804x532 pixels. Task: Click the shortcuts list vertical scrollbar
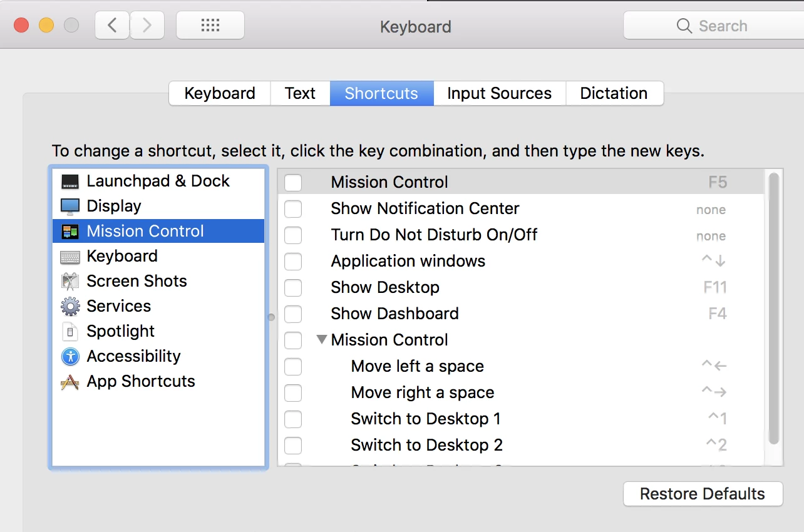click(774, 308)
